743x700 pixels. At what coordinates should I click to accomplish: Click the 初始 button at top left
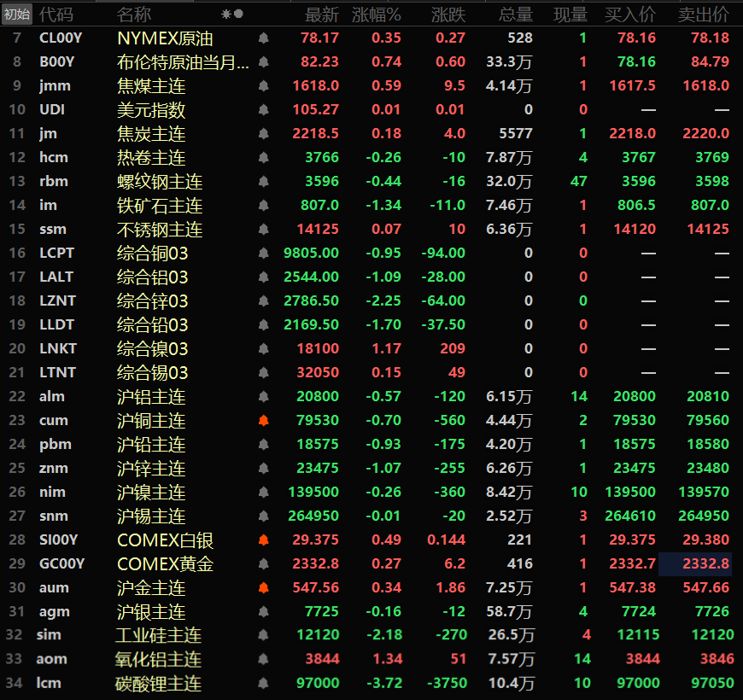(x=17, y=15)
